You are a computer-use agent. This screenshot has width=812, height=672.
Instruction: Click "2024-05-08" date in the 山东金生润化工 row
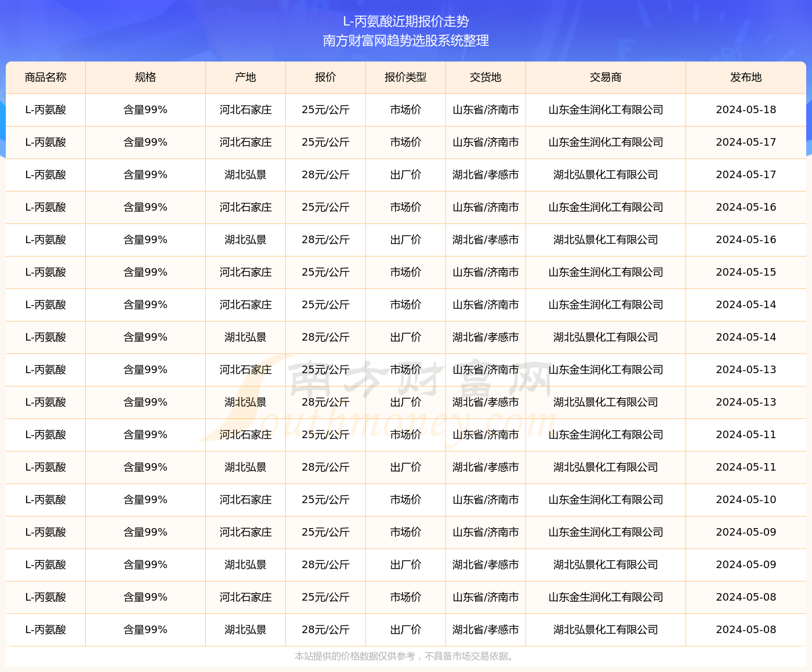[746, 597]
